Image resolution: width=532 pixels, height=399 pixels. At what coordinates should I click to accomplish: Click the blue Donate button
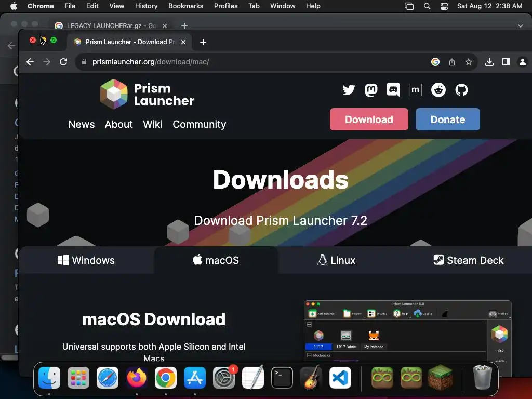pos(447,119)
